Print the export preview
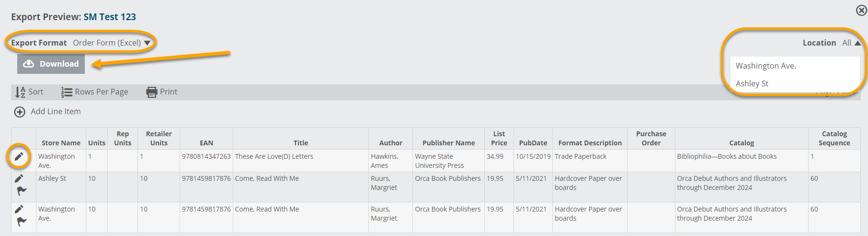The image size is (868, 236). coord(162,92)
